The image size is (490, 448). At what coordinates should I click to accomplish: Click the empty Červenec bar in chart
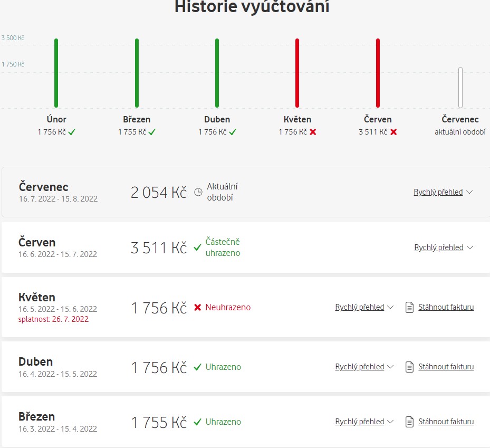pos(460,87)
